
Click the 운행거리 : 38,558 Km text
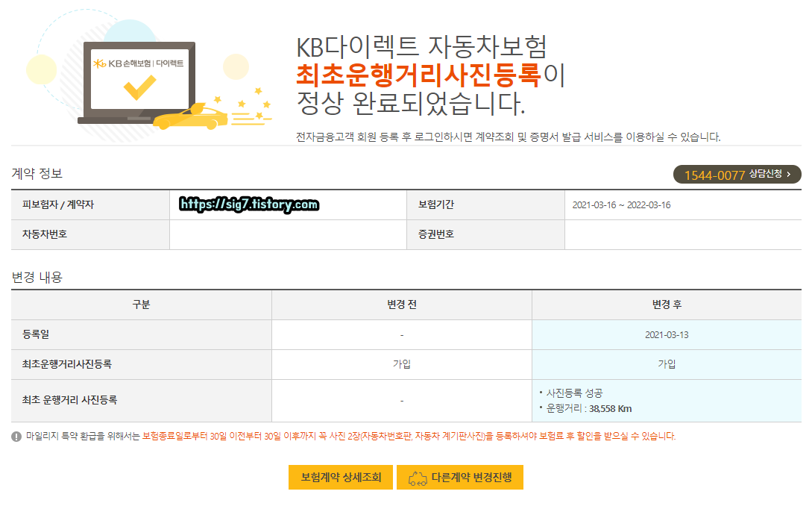[589, 408]
